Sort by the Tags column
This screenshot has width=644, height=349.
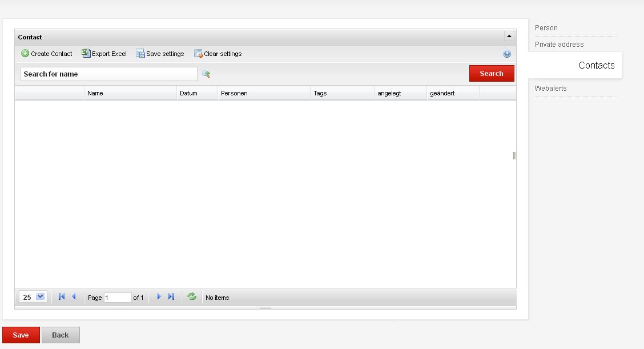click(343, 93)
